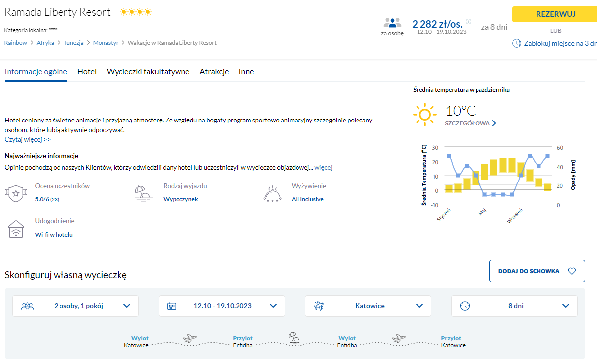Screen dimensions: 597x364
Task: Open SZCZEGÓŁOWA detailed weather link
Action: 471,123
